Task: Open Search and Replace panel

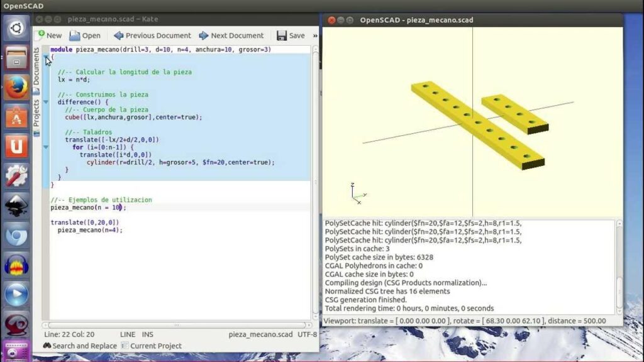Action: click(x=80, y=346)
